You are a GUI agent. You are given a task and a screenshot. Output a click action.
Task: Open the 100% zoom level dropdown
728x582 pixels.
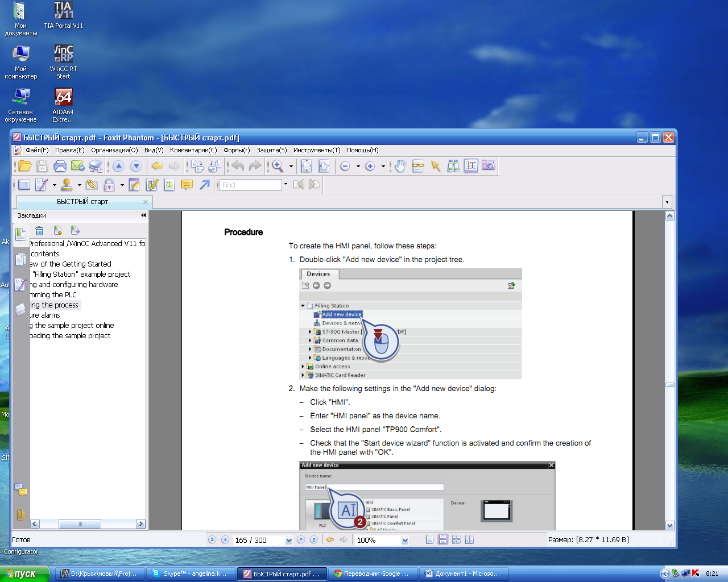point(405,540)
